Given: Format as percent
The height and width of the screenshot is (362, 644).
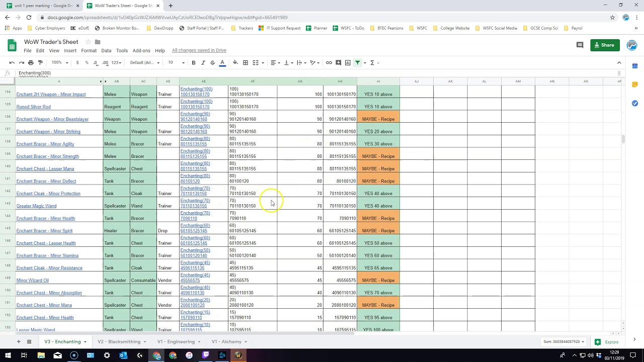Looking at the screenshot, I should (87, 63).
